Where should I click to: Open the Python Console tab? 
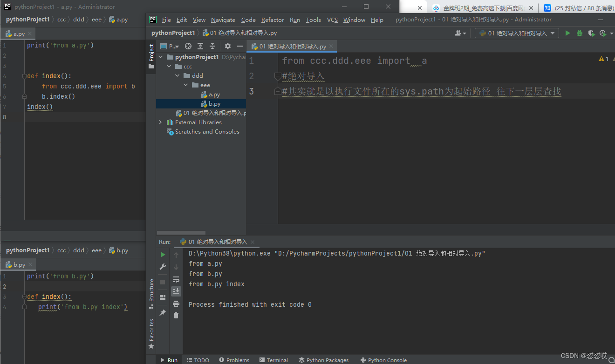[x=383, y=360]
